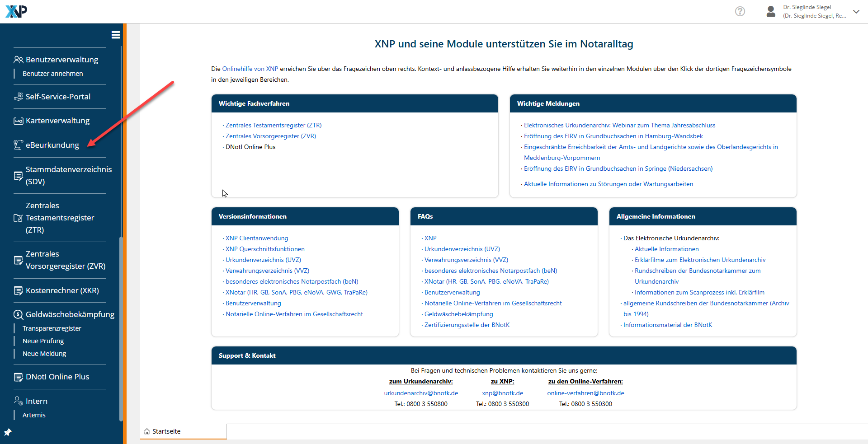Open the Onlinehilfe von XNP link
Viewport: 868px width, 444px height.
[250, 69]
